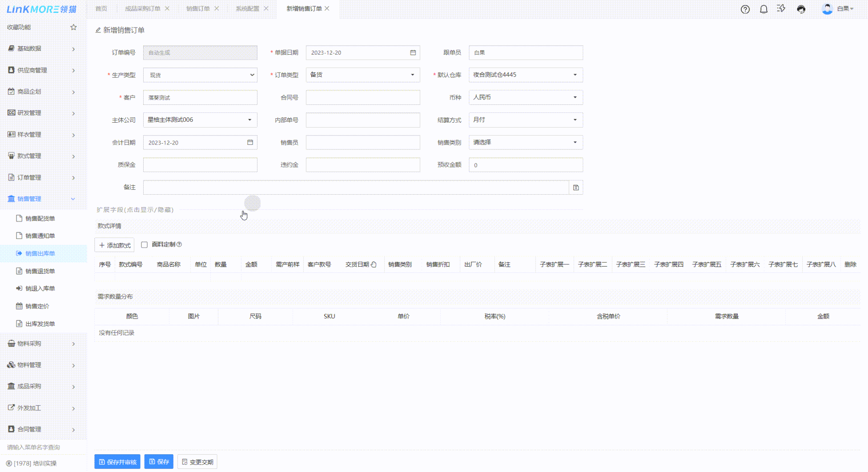This screenshot has height=472, width=868.
Task: Click the 保存并审核 button
Action: [117, 462]
